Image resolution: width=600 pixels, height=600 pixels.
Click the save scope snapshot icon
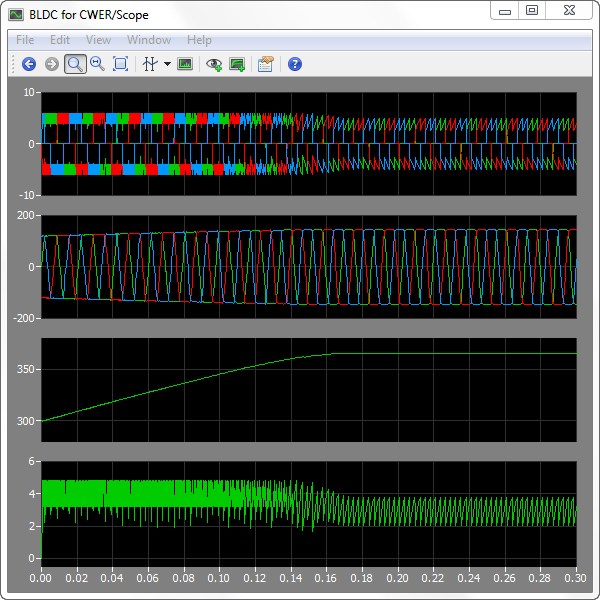click(185, 64)
